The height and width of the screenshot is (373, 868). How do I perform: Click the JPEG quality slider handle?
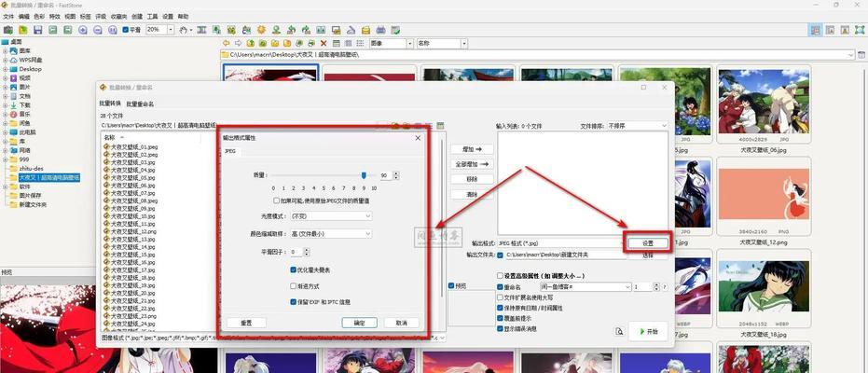pos(364,175)
